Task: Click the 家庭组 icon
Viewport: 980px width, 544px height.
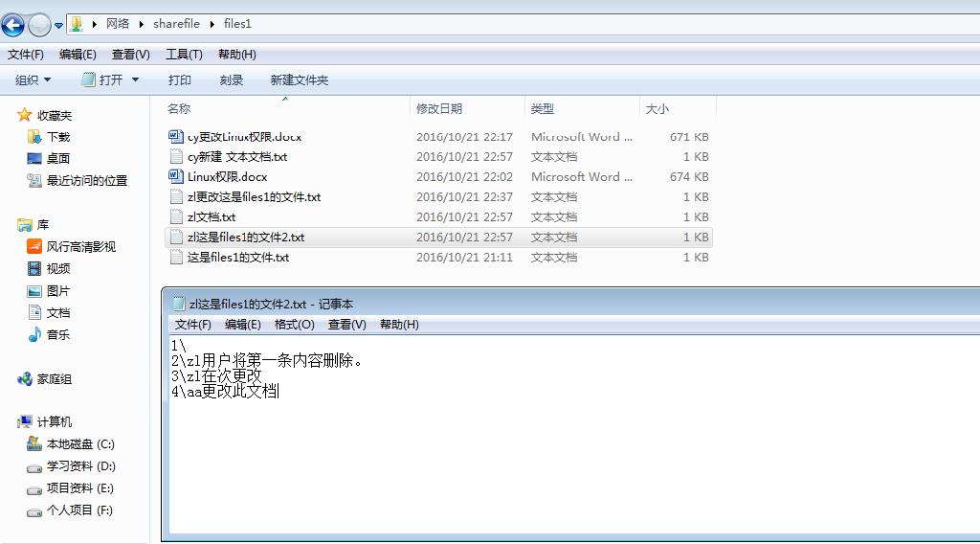Action: (24, 379)
